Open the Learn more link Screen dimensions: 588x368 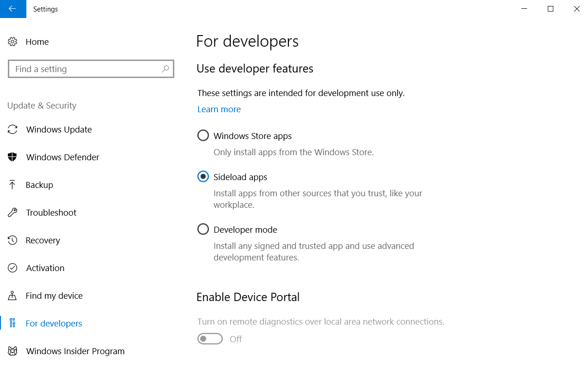coord(219,109)
